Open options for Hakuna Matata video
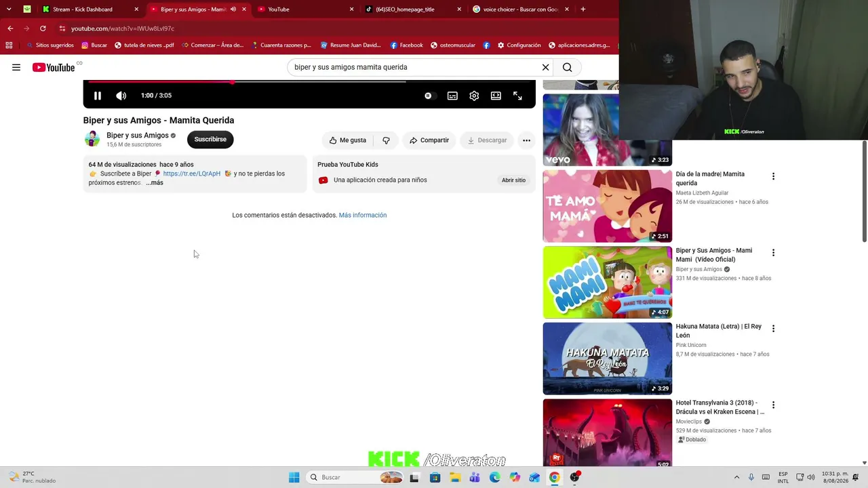 773,329
